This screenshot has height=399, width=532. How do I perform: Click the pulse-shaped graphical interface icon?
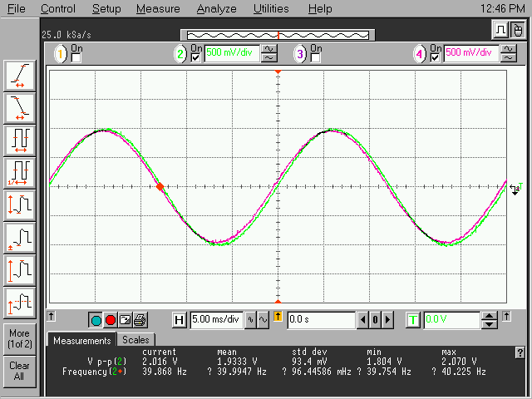click(500, 30)
